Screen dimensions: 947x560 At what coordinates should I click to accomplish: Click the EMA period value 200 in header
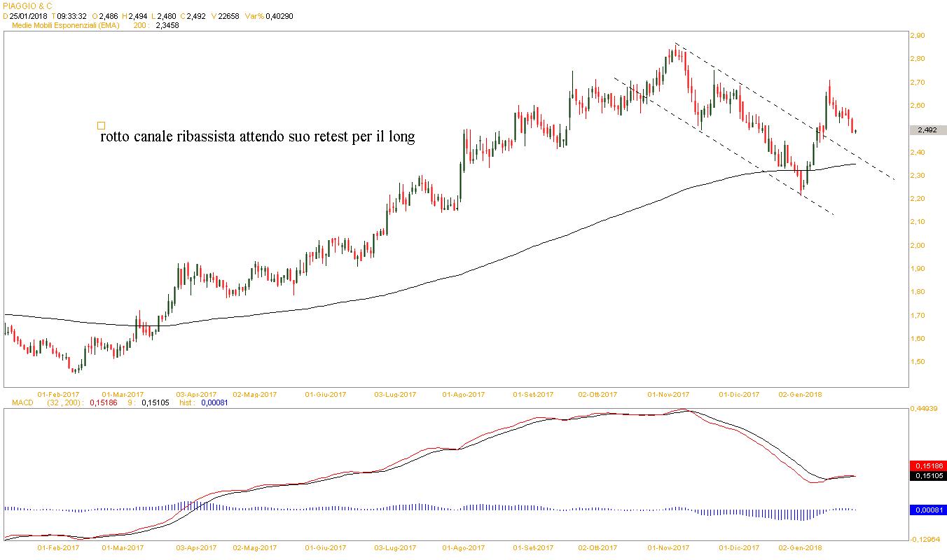point(139,25)
